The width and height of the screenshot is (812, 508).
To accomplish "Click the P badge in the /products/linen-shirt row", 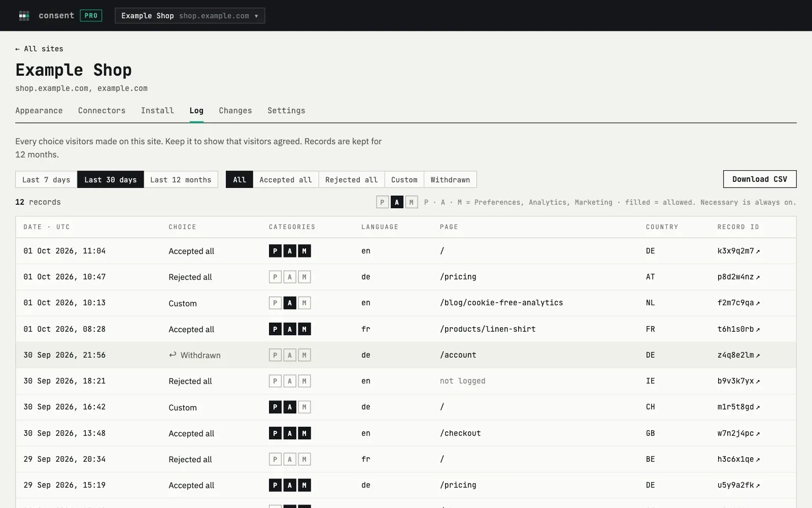I will point(275,329).
